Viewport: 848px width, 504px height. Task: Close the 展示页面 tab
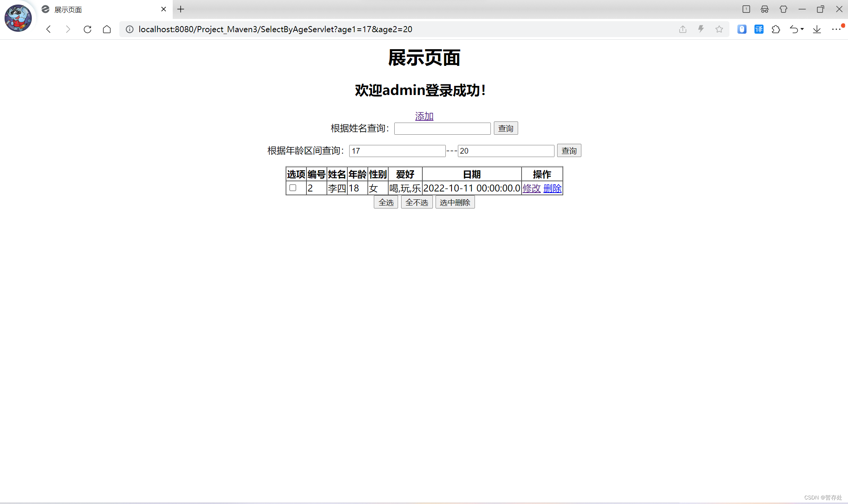tap(164, 9)
